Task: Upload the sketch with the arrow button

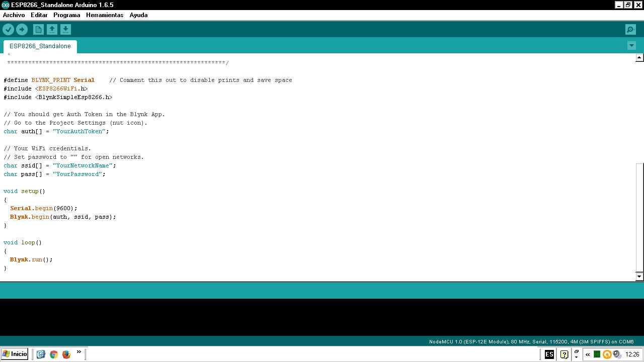Action: point(22,29)
